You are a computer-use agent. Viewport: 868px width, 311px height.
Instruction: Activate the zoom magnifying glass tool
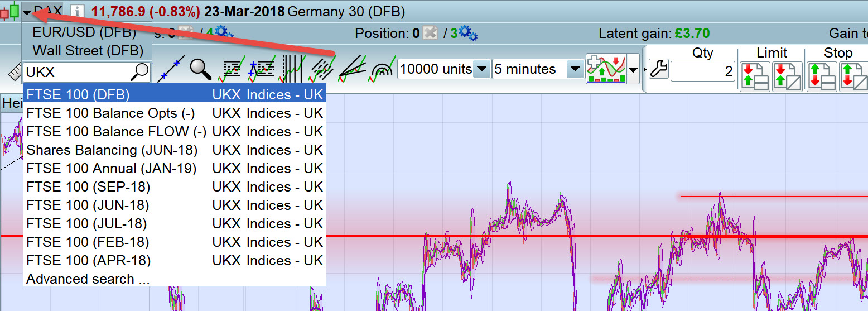click(200, 69)
